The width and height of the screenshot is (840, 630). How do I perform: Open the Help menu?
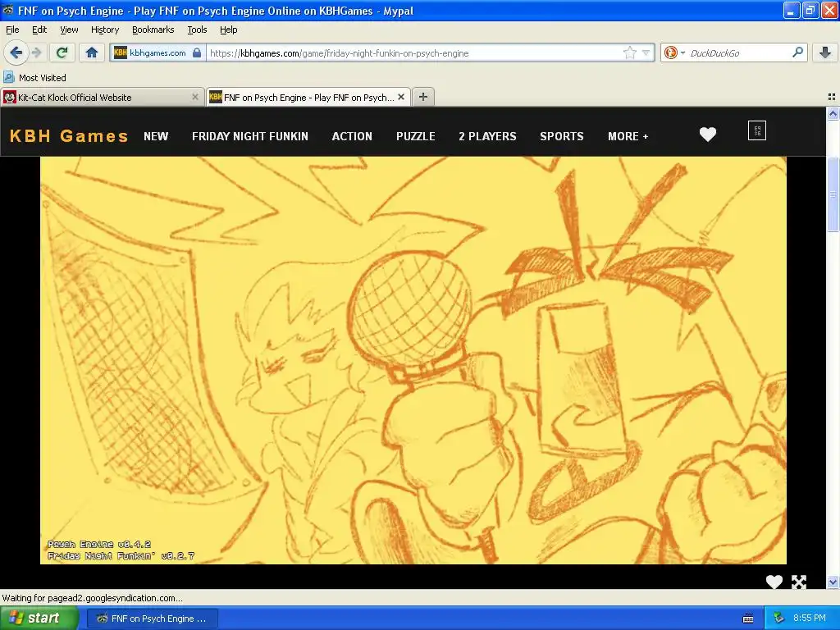coord(228,30)
